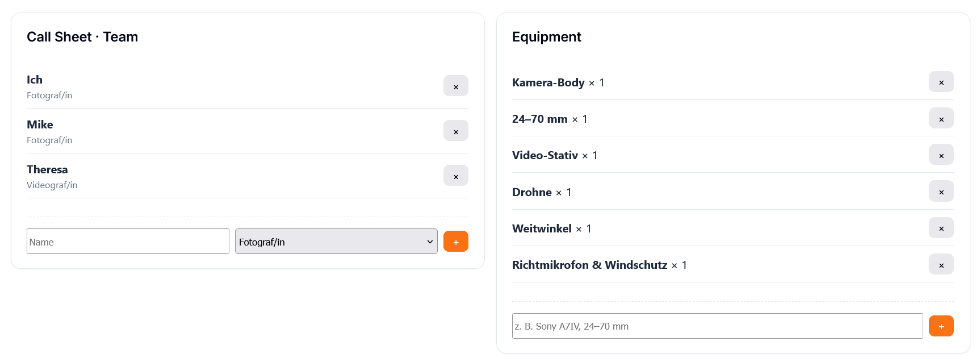Remove Ich from the team list
The image size is (980, 362).
455,86
